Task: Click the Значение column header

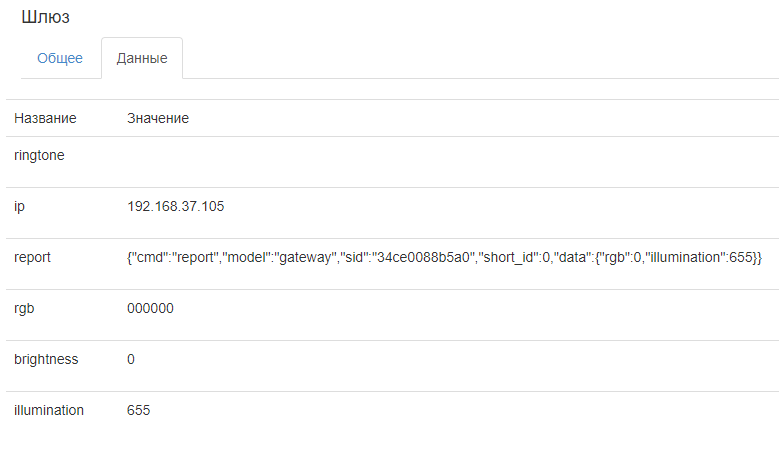Action: [158, 118]
